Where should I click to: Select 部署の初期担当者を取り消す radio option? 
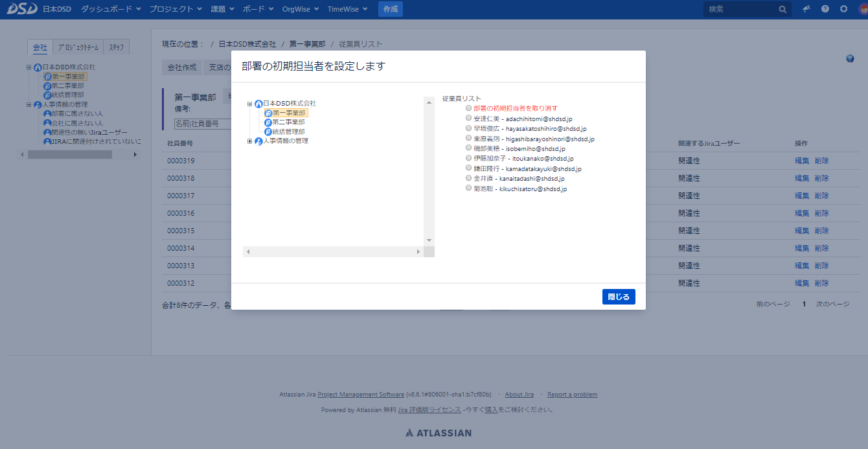click(468, 108)
